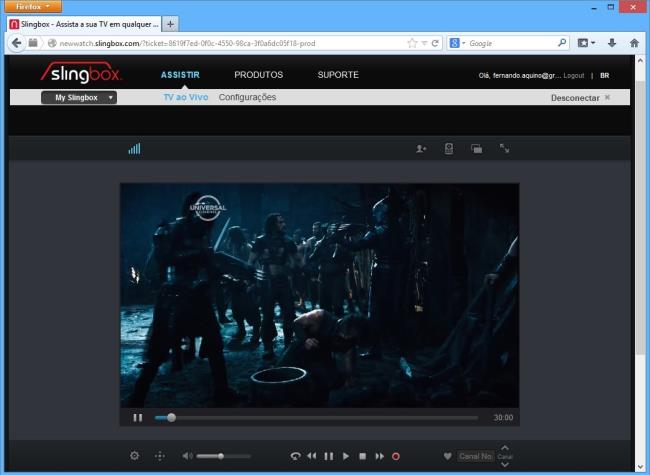Enter fullscreen with the expand arrows icon

504,148
